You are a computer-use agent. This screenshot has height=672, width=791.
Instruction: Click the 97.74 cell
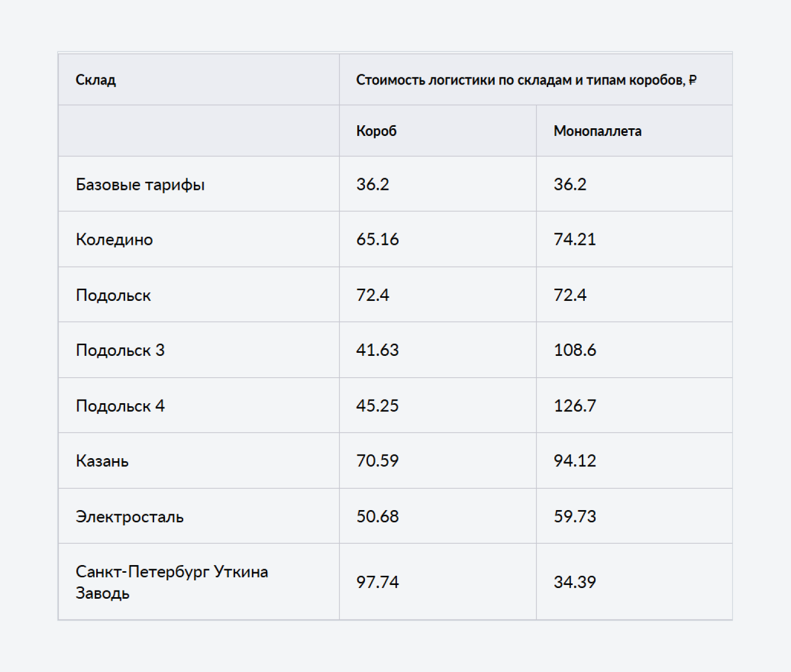tap(377, 582)
